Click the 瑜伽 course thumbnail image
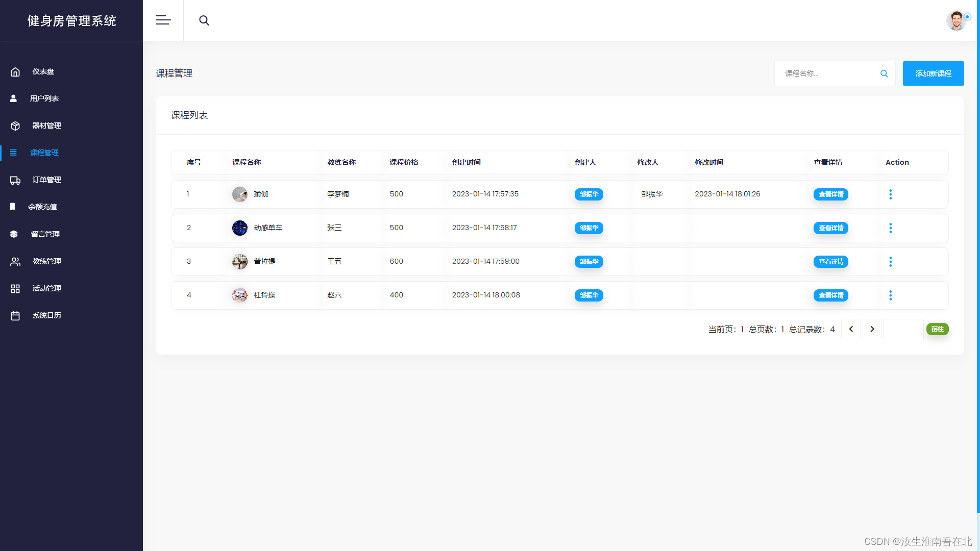Image resolution: width=980 pixels, height=551 pixels. (240, 194)
